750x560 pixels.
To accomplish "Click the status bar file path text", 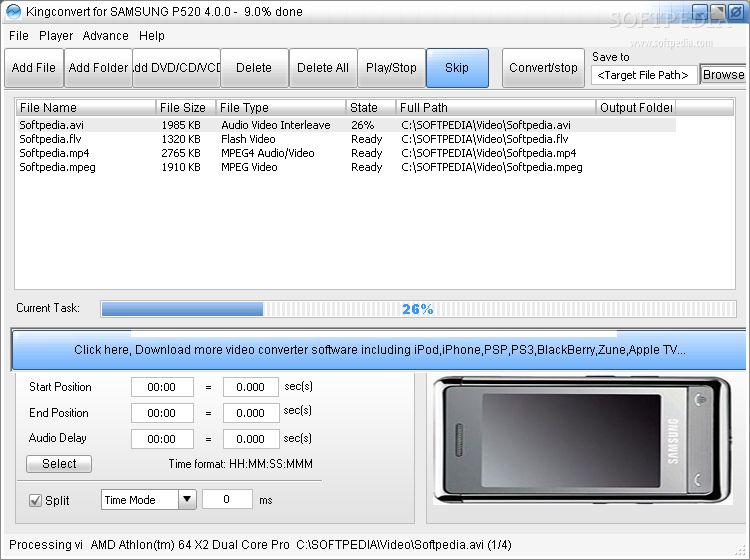I will pos(404,545).
